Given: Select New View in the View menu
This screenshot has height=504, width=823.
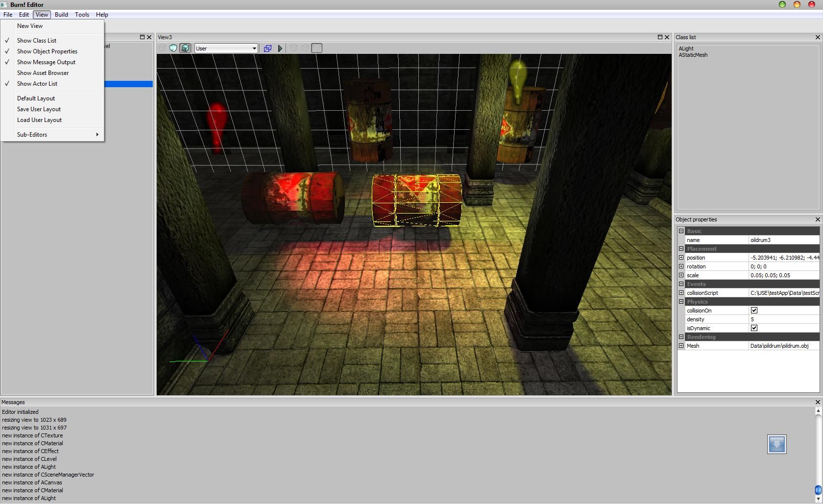Looking at the screenshot, I should click(30, 25).
